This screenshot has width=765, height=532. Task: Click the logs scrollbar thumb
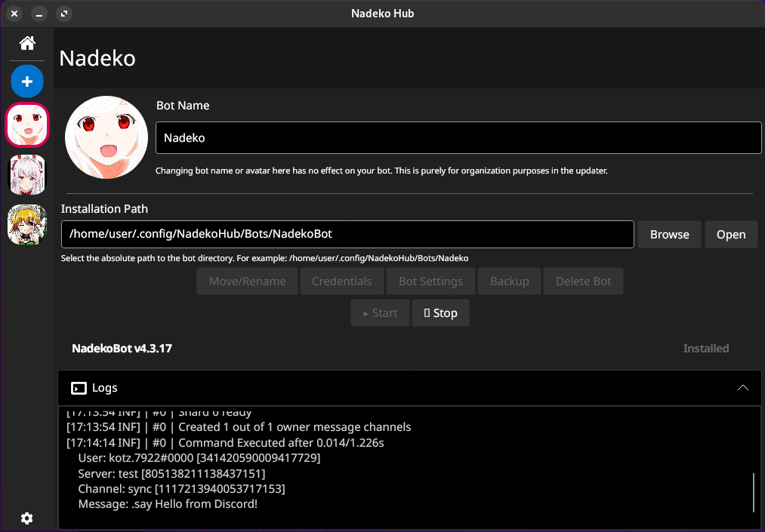coord(754,493)
